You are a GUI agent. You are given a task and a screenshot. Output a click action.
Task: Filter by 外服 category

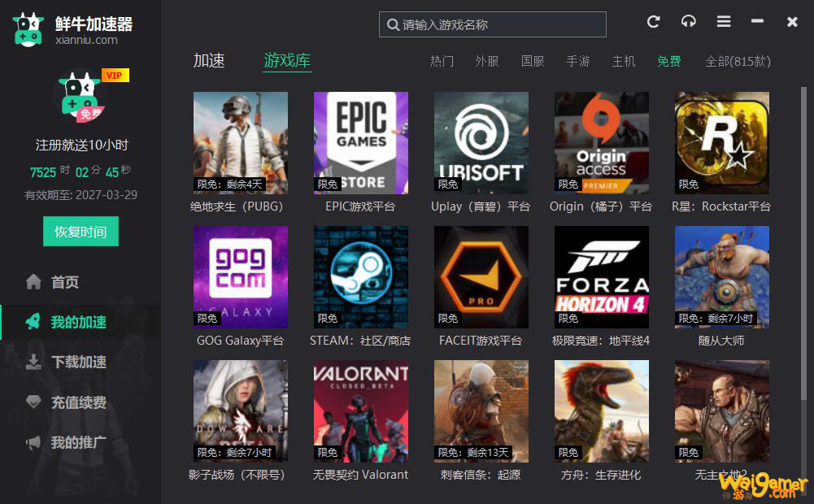click(487, 61)
